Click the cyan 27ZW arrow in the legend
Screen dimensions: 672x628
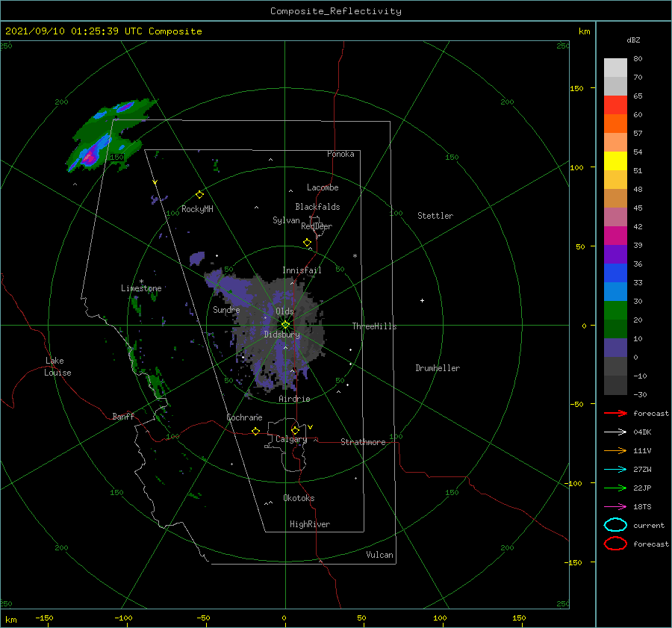tap(615, 470)
